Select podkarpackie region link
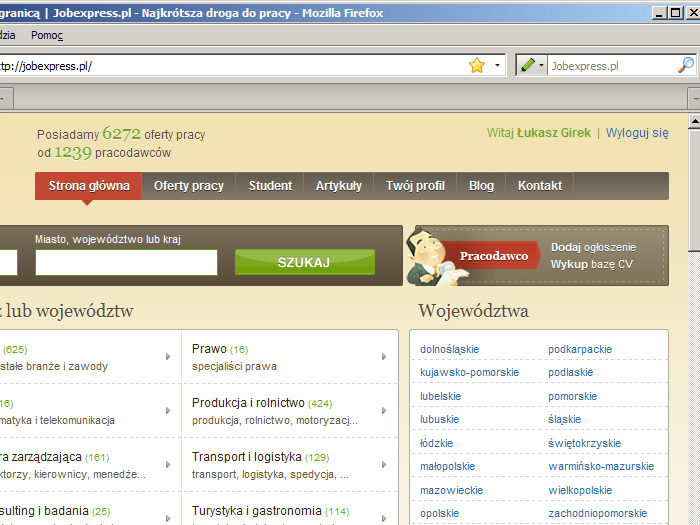This screenshot has height=525, width=700. coord(580,349)
